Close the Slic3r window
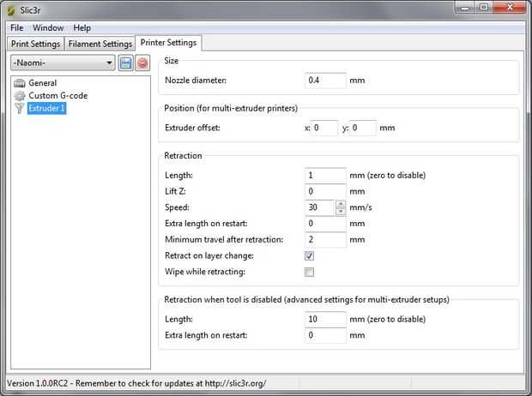 [510, 8]
